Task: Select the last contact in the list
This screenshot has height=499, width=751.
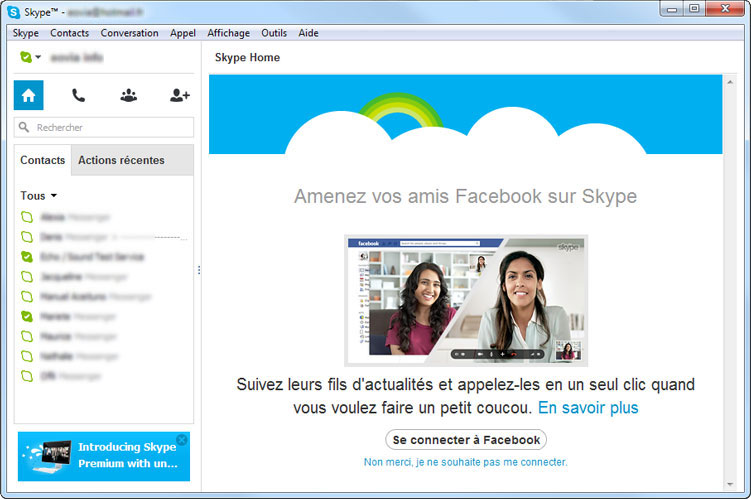Action: [103, 376]
